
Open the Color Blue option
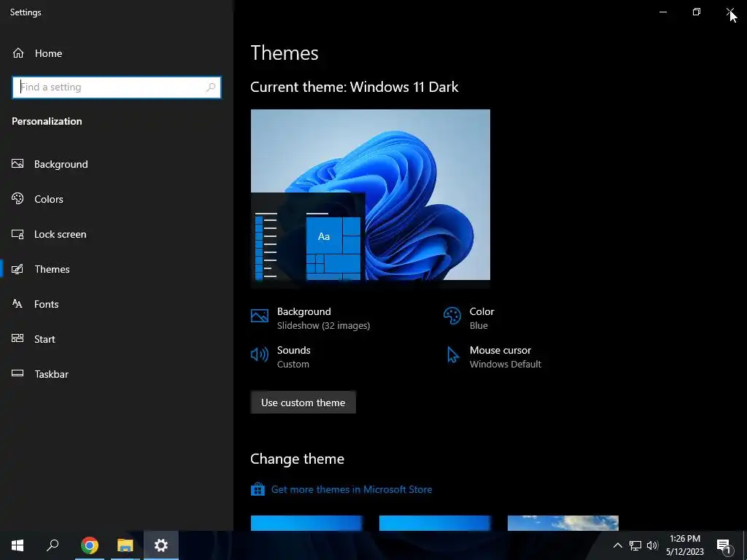481,319
